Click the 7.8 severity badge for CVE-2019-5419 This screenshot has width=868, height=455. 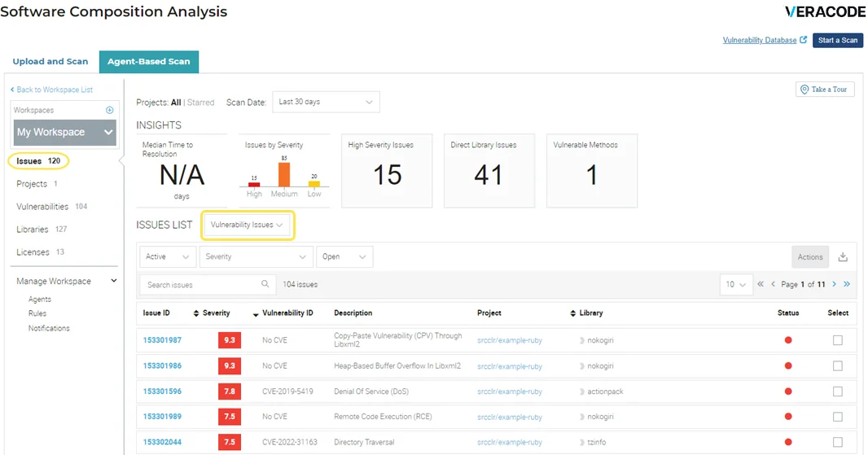click(x=229, y=392)
